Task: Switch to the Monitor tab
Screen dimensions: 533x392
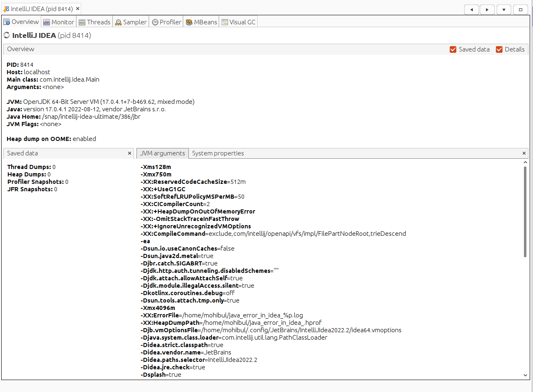Action: [59, 22]
